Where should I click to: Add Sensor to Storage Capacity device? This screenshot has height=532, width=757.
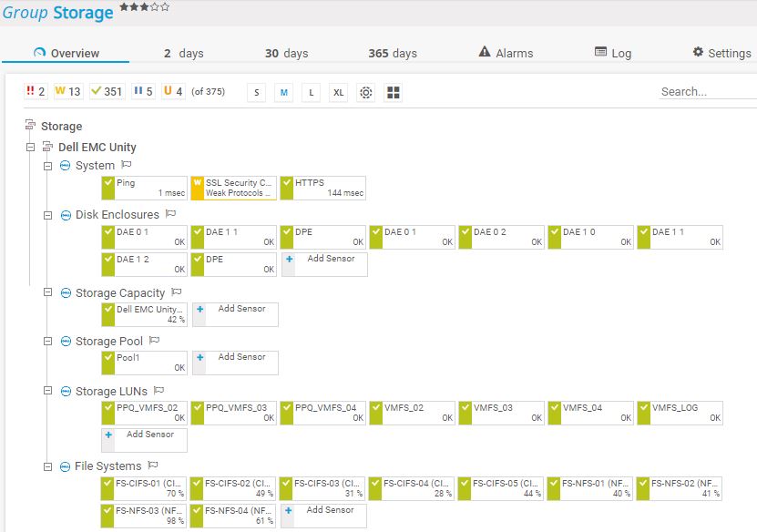coord(236,314)
